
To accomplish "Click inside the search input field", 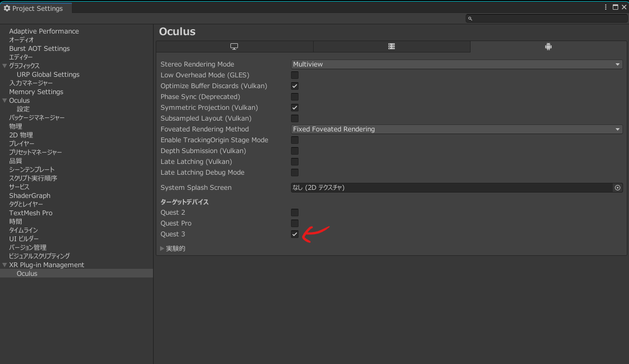I will click(541, 18).
